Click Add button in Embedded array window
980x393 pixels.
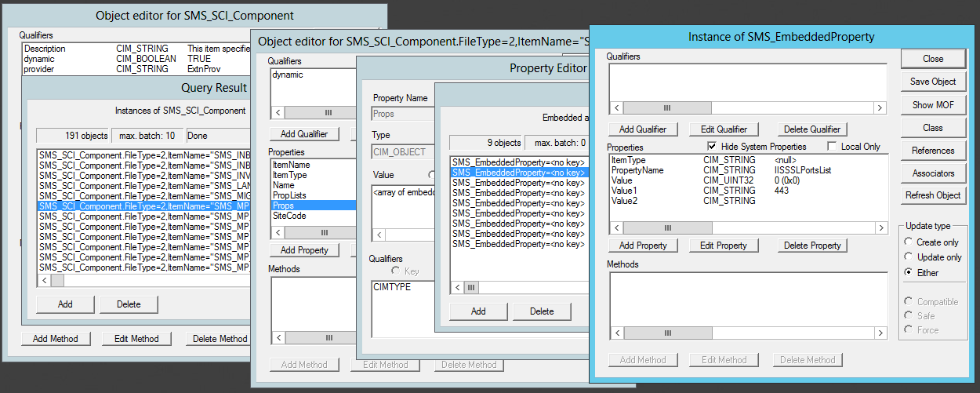[x=478, y=311]
